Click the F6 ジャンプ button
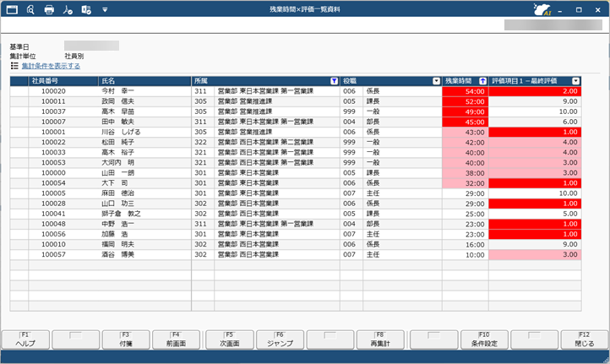The height and width of the screenshot is (364, 610). click(x=280, y=340)
